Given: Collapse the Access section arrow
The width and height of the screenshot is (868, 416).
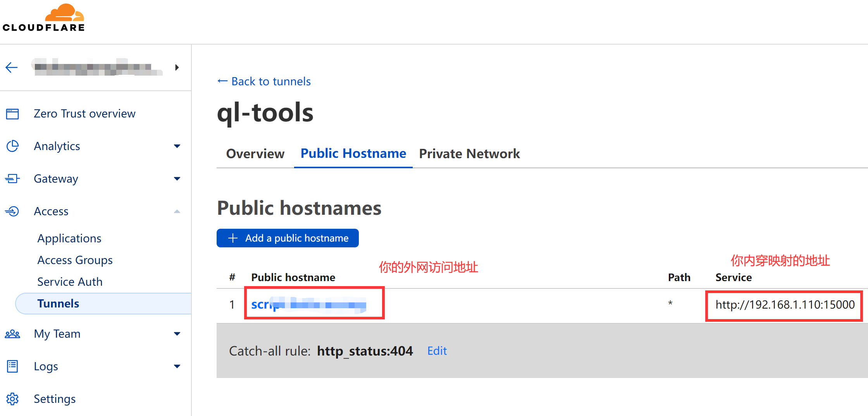Looking at the screenshot, I should point(177,211).
